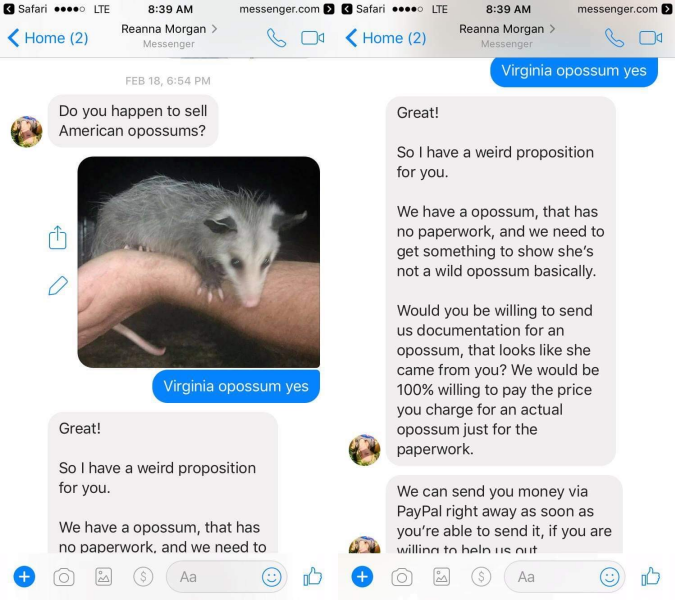The width and height of the screenshot is (675, 600).
Task: Go back to Home (2) on right
Action: [x=386, y=38]
